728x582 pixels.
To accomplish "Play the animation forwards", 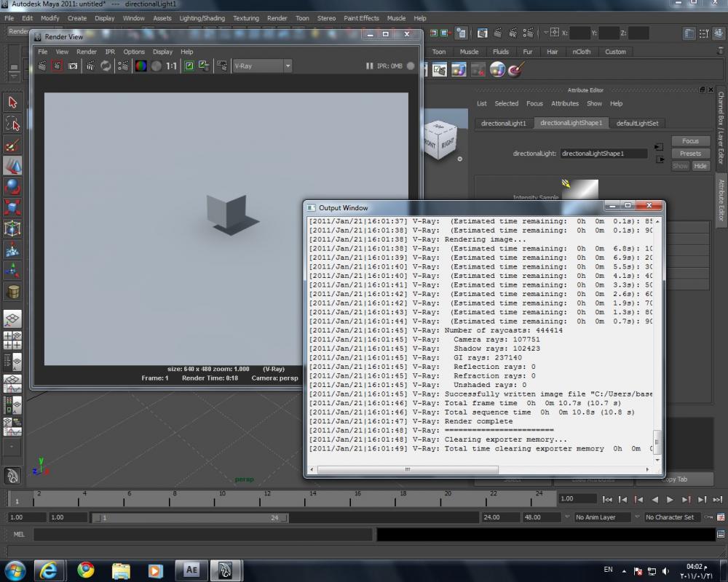I will pyautogui.click(x=670, y=499).
